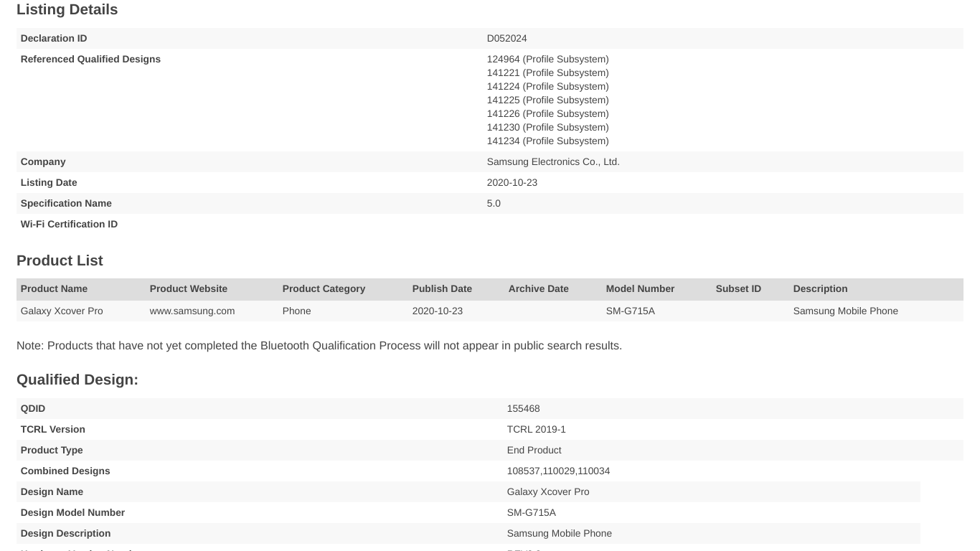Click referenced design 141234 (Profile Subsystem)

coord(547,141)
